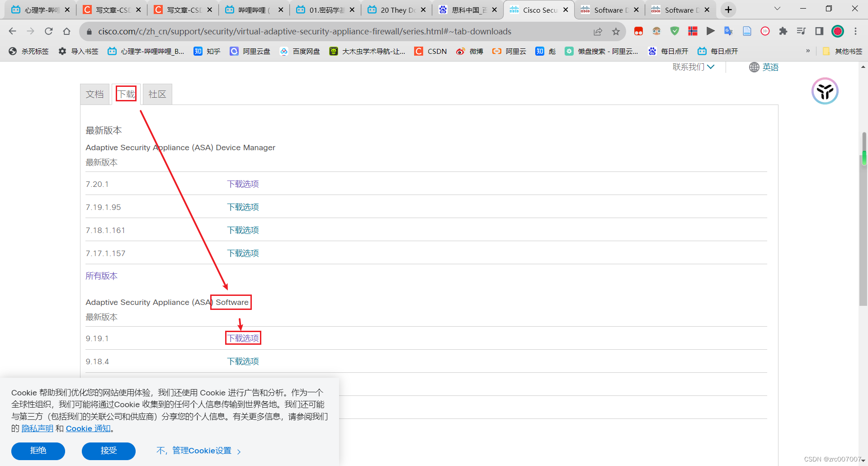
Task: Bookmark this page with the star icon
Action: [616, 31]
